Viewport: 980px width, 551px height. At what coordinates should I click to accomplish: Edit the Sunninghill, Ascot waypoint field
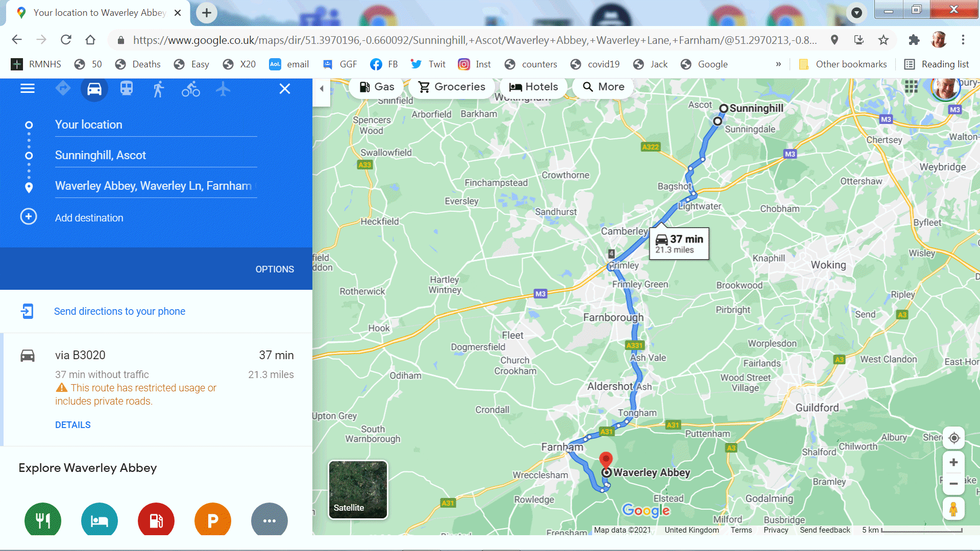click(x=156, y=155)
